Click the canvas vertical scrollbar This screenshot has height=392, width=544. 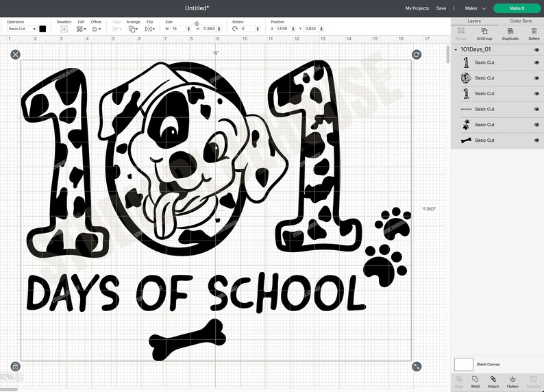click(x=448, y=54)
